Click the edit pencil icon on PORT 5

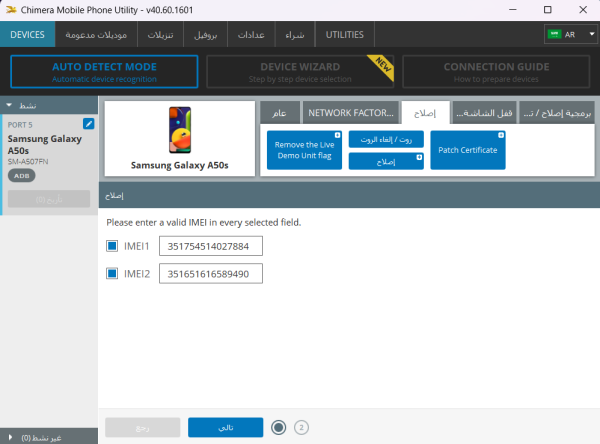point(88,124)
